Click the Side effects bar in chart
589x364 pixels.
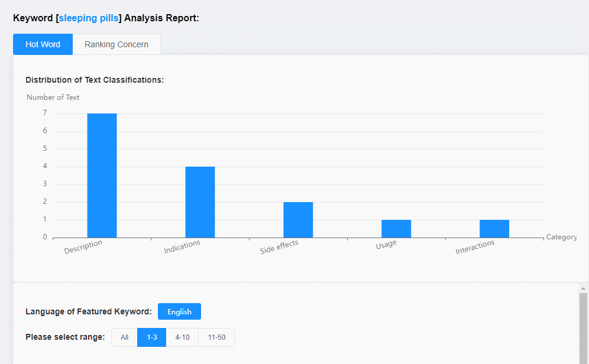(x=298, y=220)
